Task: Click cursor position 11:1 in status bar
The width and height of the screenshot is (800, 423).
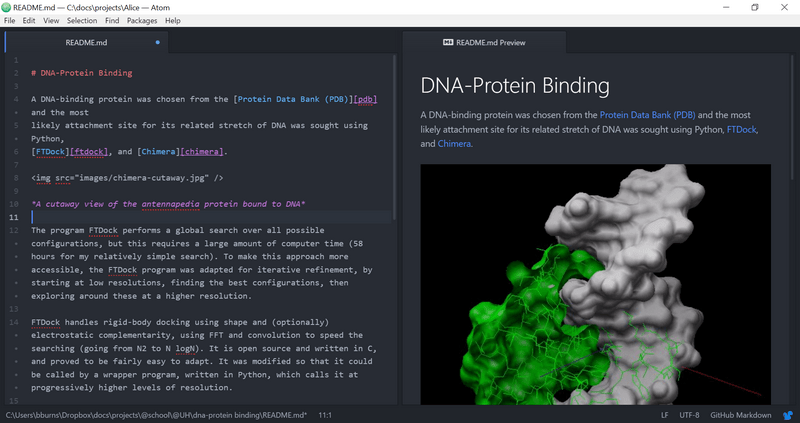Action: [x=325, y=415]
